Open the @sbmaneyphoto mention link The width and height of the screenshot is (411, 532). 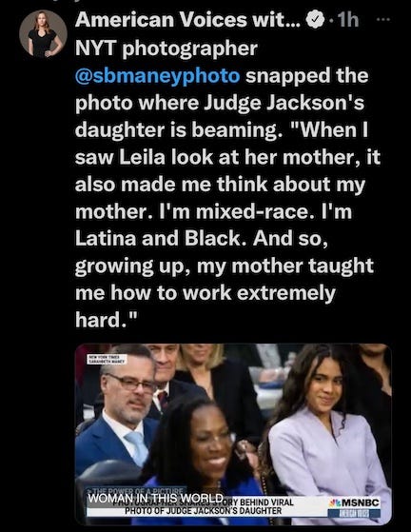pos(158,75)
